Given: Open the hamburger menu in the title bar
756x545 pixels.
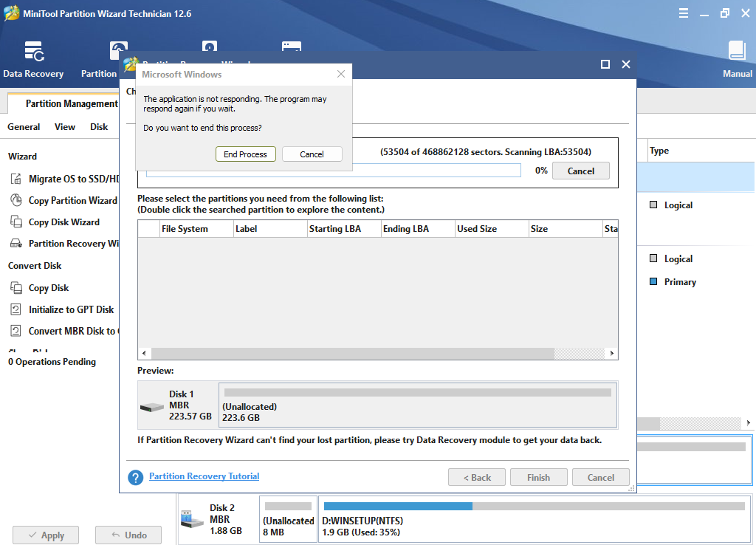Looking at the screenshot, I should tap(683, 13).
